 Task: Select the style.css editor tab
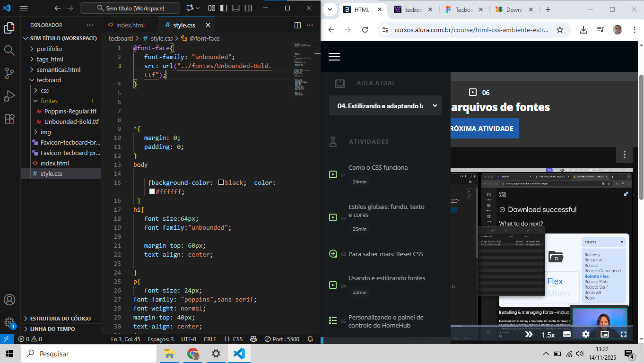[184, 25]
